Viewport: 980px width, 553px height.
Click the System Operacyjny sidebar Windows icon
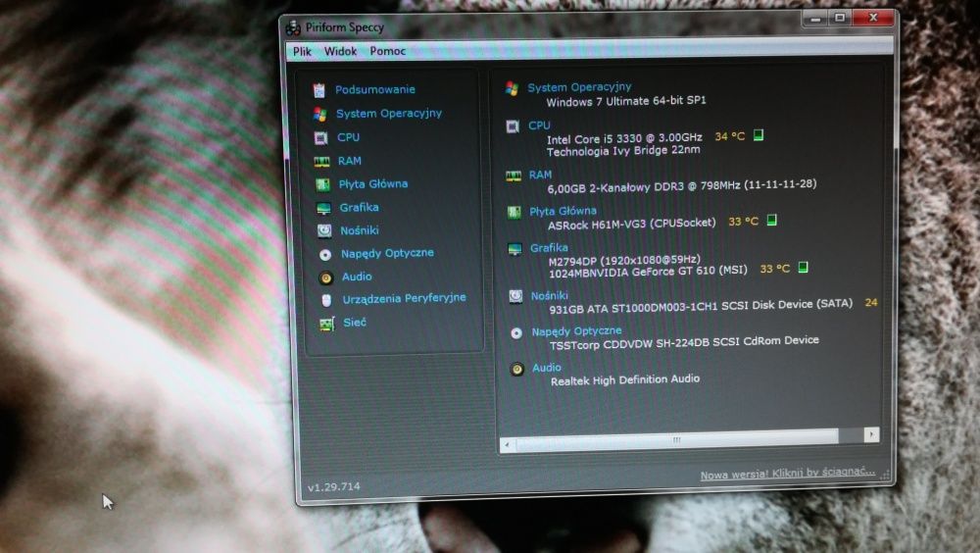coord(320,115)
